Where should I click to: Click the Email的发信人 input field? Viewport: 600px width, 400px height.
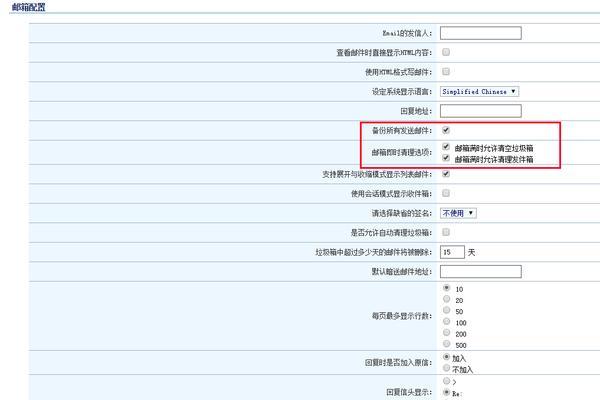481,33
